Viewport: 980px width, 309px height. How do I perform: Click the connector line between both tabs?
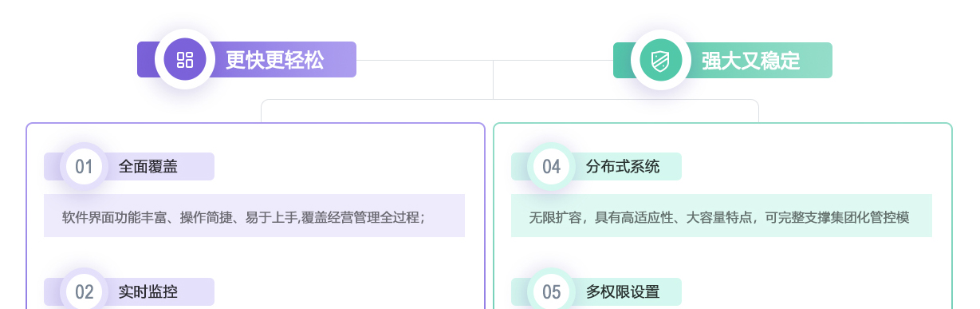pos(485,60)
